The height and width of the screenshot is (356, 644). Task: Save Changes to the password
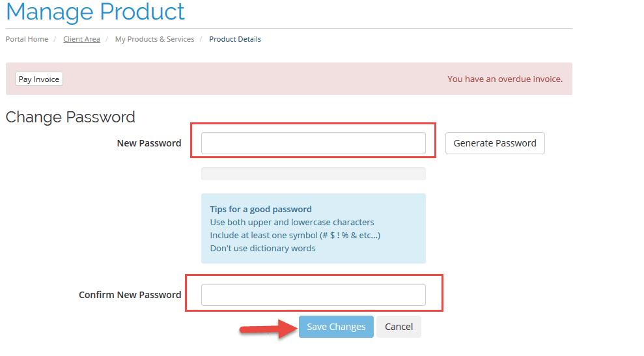[x=336, y=327]
